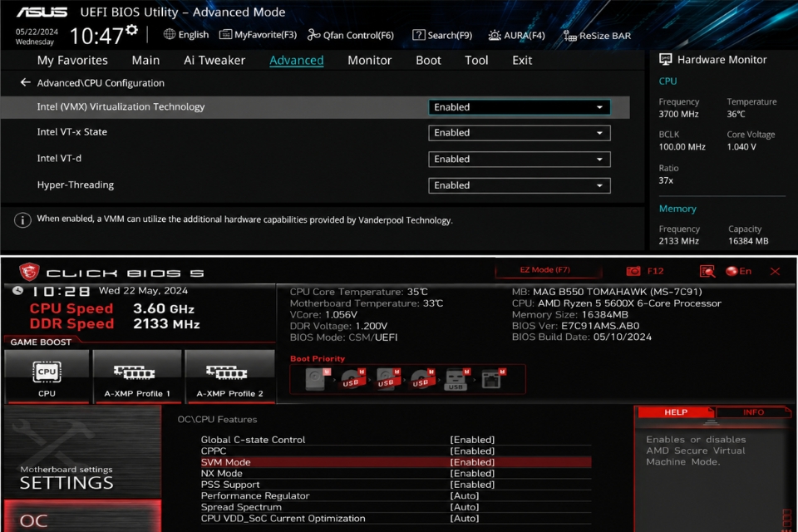Image resolution: width=798 pixels, height=532 pixels.
Task: Open the Tool tab
Action: coord(475,60)
